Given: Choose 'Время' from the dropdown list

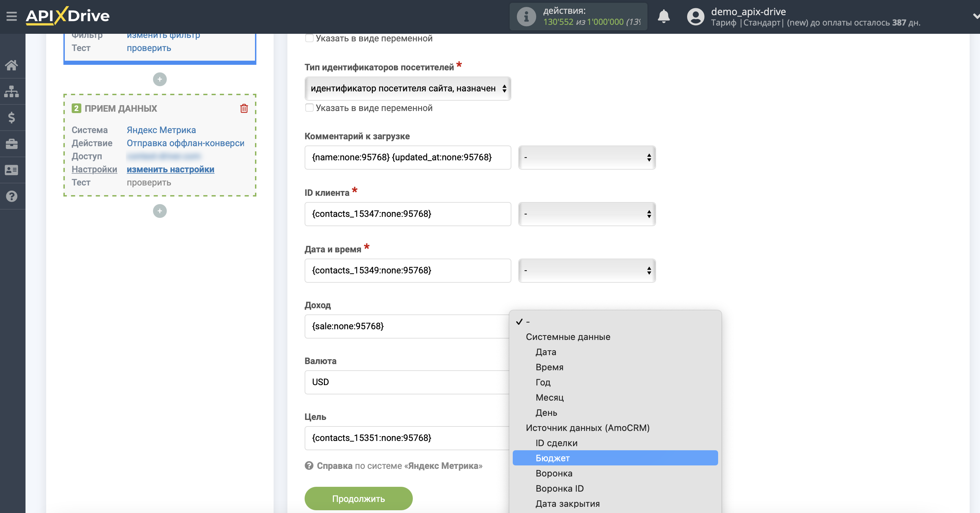Looking at the screenshot, I should coord(615,367).
